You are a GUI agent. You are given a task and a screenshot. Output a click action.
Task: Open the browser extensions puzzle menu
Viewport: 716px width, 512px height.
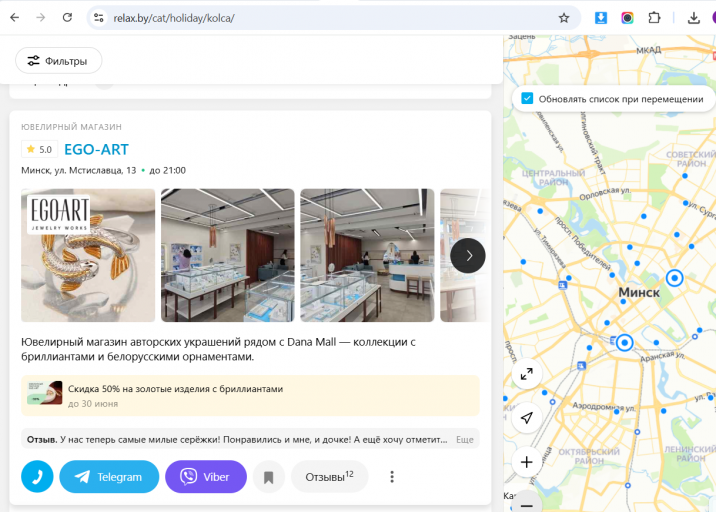pos(654,18)
